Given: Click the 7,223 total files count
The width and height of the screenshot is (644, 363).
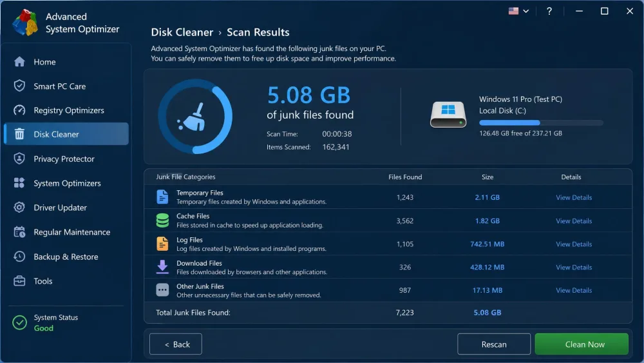Looking at the screenshot, I should [404, 313].
